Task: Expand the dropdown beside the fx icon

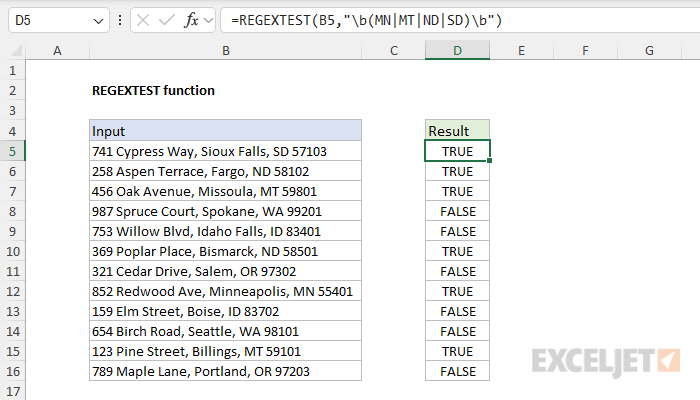Action: pyautogui.click(x=208, y=20)
